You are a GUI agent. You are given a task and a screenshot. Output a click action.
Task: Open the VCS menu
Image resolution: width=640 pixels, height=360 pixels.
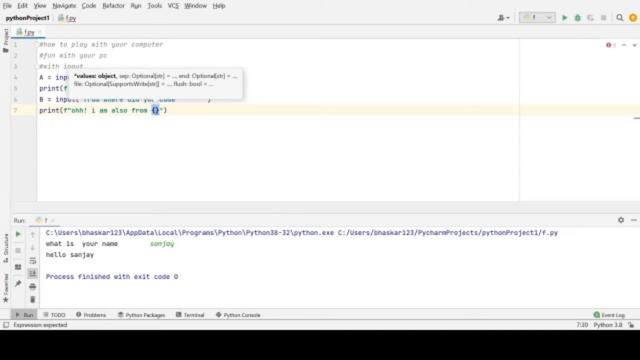173,6
